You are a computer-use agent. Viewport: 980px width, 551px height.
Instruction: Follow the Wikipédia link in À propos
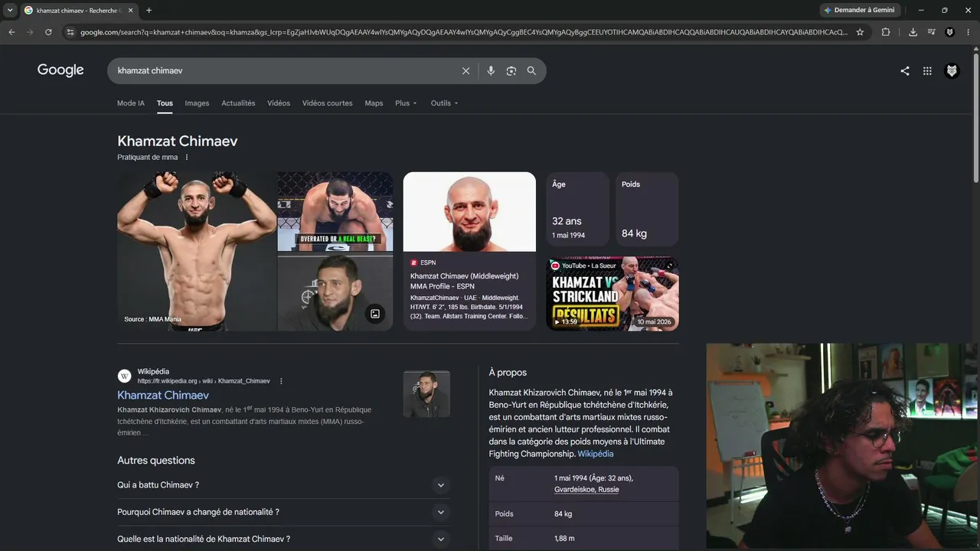click(596, 454)
